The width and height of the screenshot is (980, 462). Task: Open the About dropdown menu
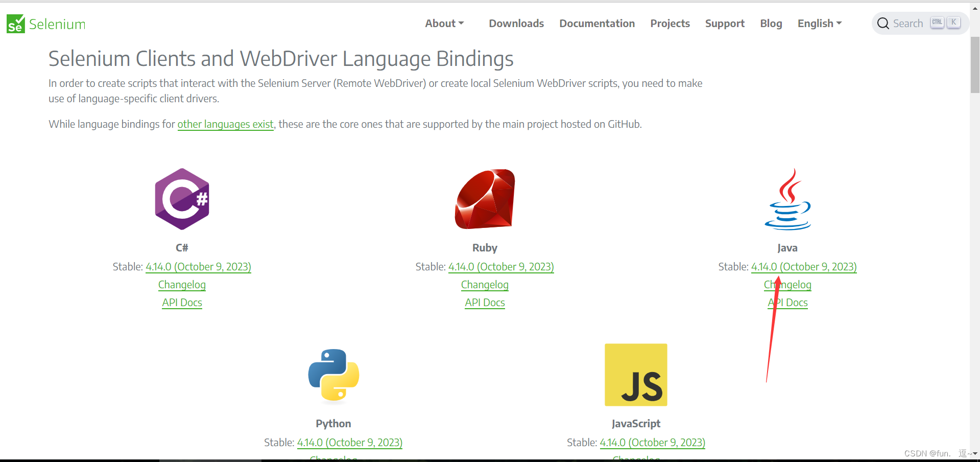(x=444, y=24)
